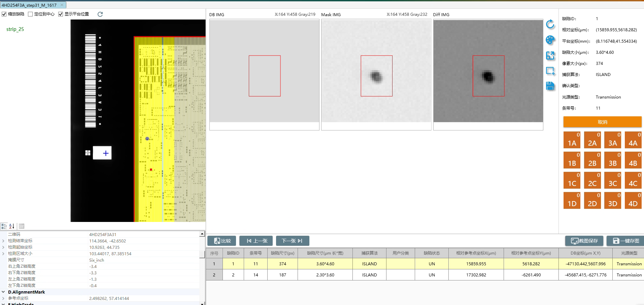Open the color palette tool
644x305 pixels.
[x=550, y=40]
